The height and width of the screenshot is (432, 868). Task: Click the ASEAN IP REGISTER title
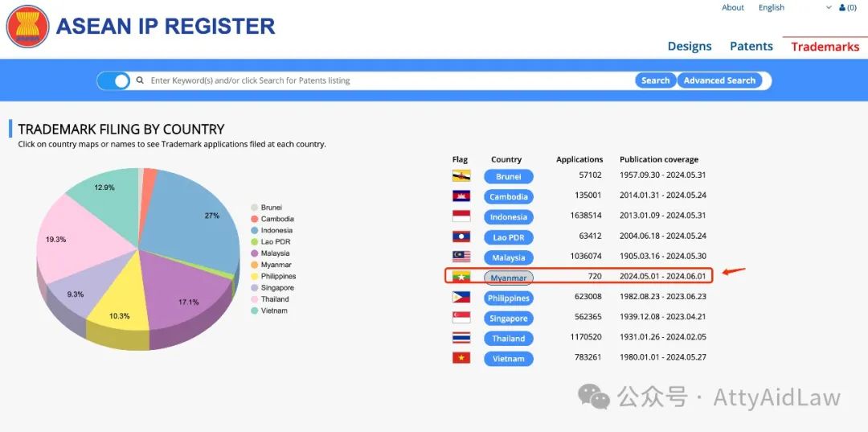[x=166, y=27]
